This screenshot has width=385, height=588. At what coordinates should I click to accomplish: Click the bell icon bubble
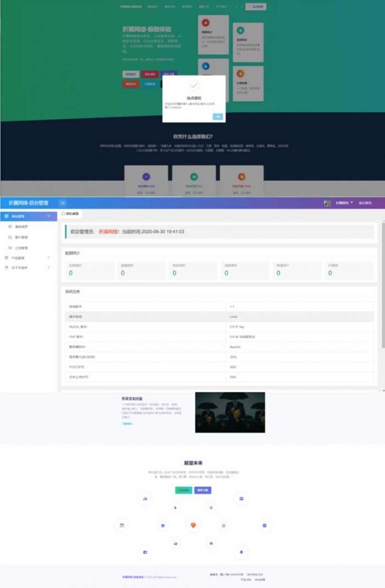click(241, 551)
